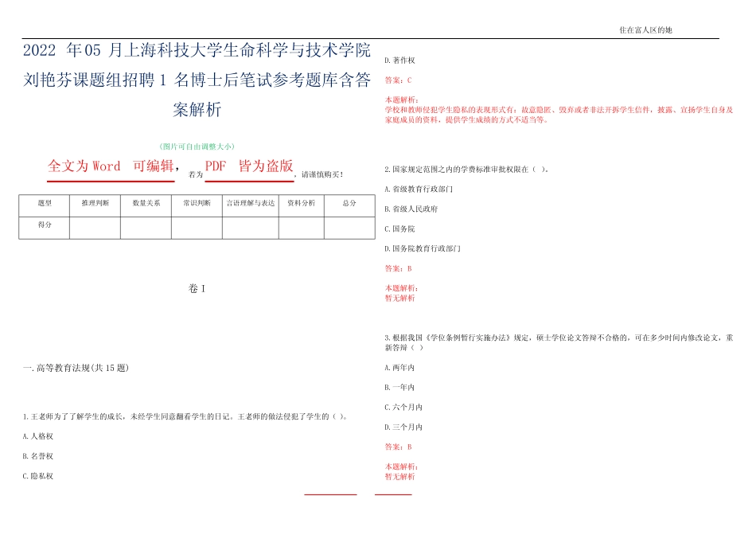756x535 pixels.
Task: Select option 'C.六个月内'
Action: 403,407
